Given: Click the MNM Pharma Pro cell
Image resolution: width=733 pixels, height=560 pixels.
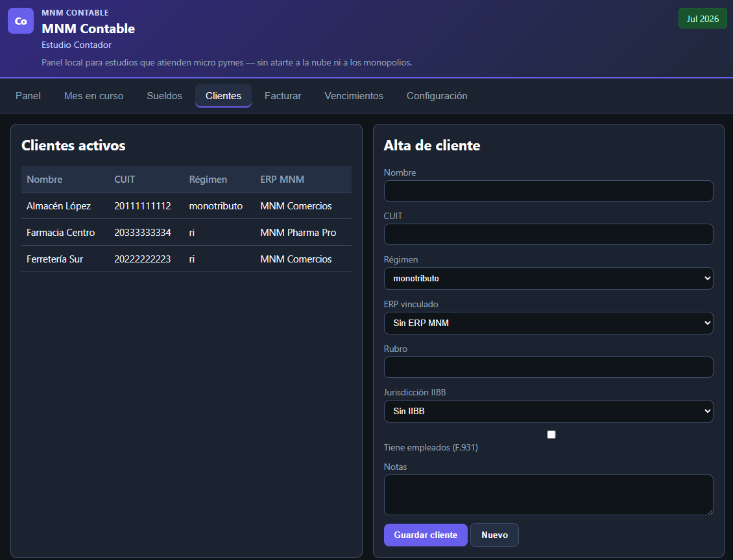Looking at the screenshot, I should tap(298, 233).
